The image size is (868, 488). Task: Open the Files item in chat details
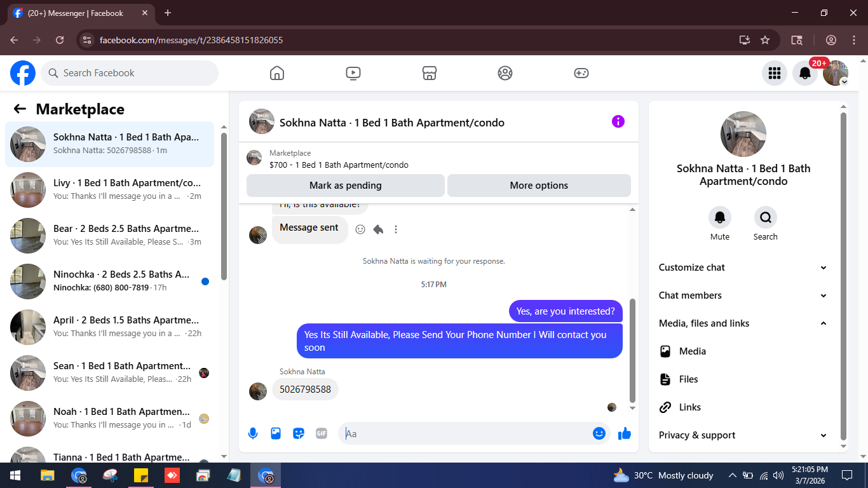[x=743, y=379]
